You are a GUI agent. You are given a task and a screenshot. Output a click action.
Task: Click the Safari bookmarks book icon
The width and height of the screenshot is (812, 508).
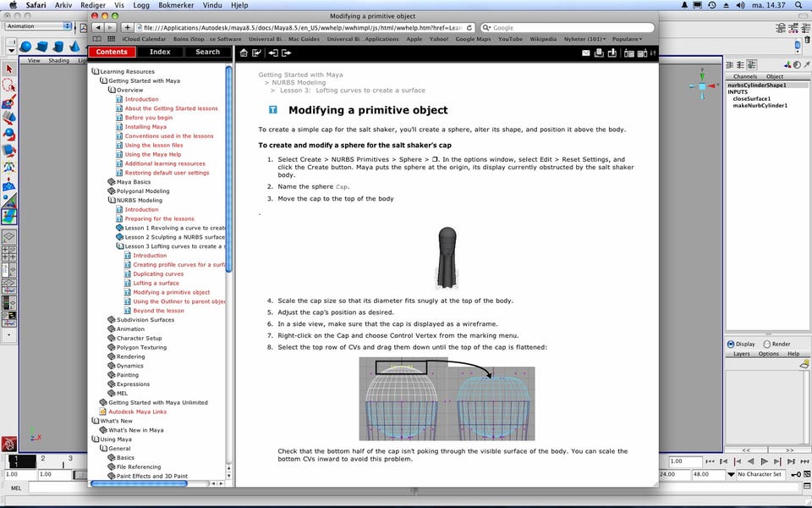click(96, 39)
